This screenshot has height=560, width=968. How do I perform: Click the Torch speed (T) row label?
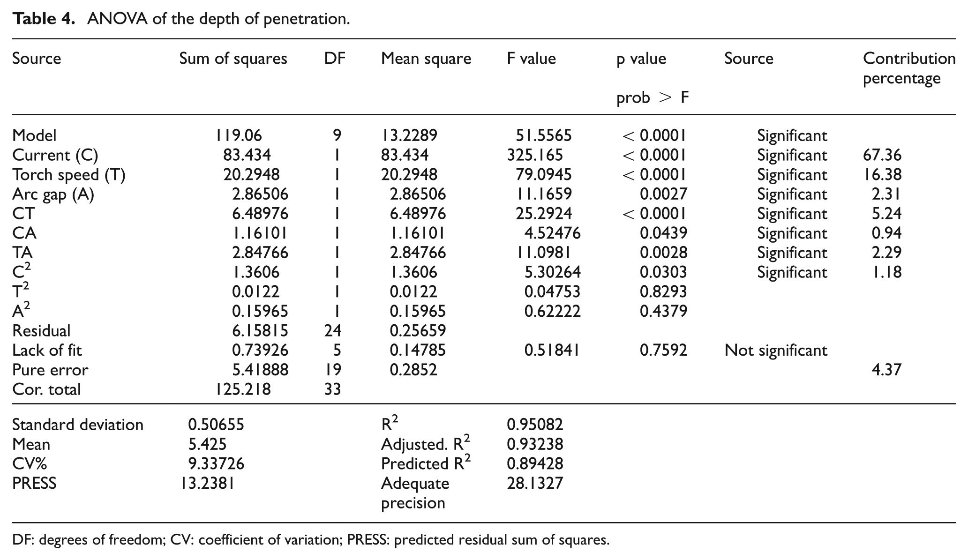(69, 175)
